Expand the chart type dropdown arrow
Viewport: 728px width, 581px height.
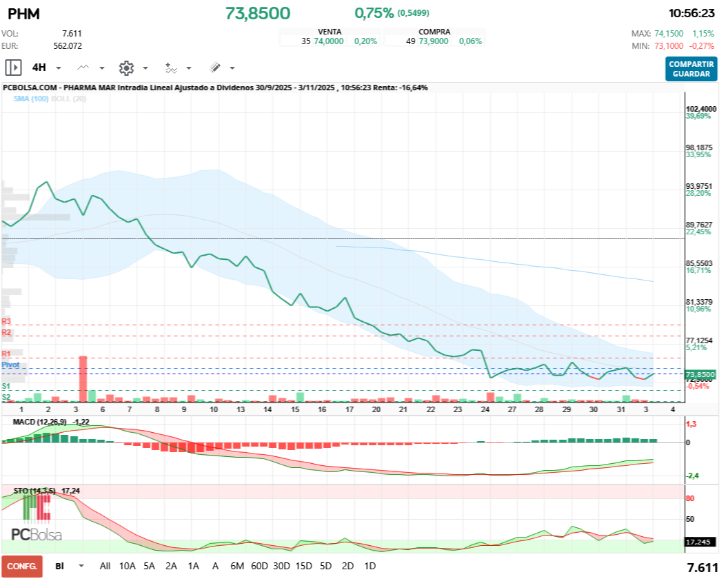click(x=102, y=68)
